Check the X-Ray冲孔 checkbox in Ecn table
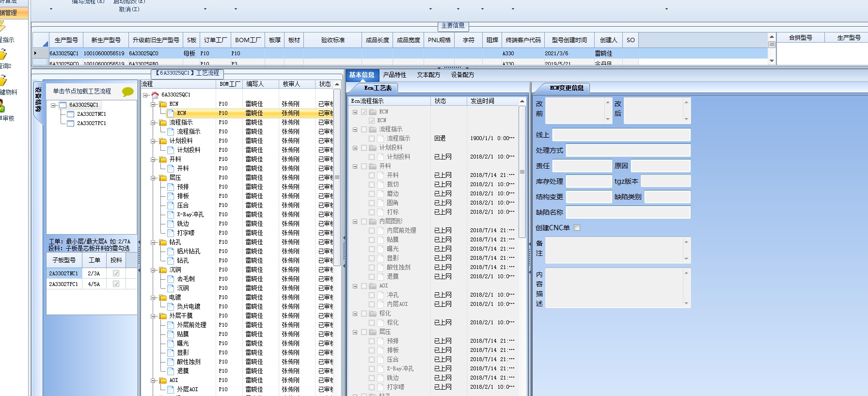 point(372,369)
